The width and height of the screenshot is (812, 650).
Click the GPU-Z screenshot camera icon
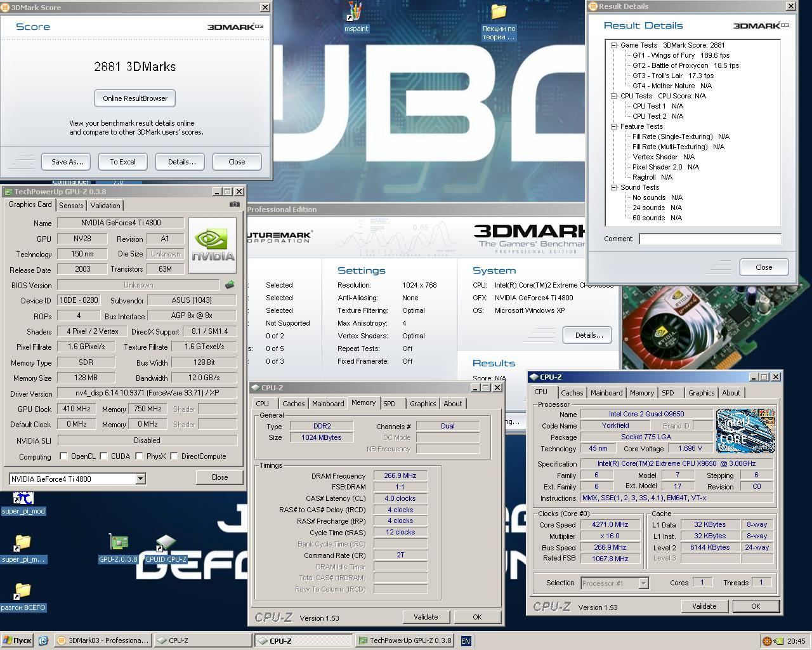235,204
